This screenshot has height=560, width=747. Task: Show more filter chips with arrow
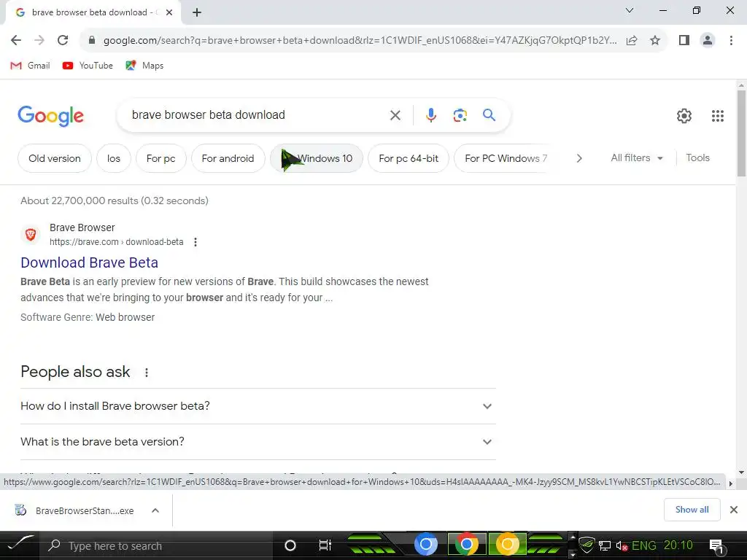pos(578,158)
